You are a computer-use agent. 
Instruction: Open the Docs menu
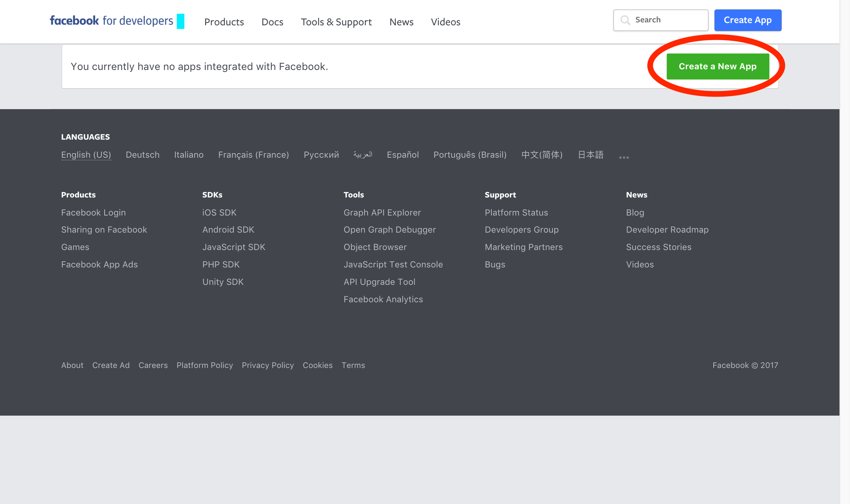coord(272,22)
